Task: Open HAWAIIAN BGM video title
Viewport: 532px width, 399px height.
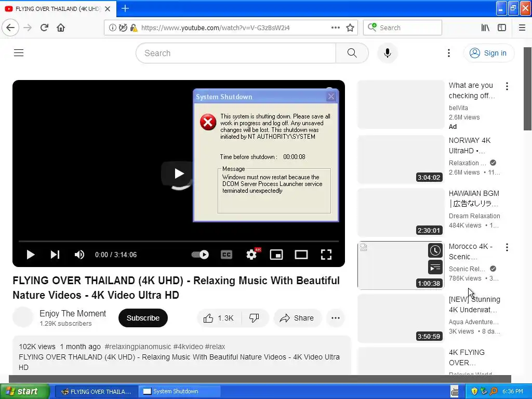Action: pyautogui.click(x=474, y=198)
